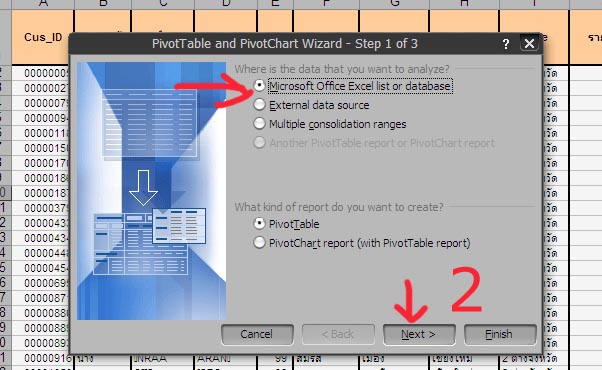Click the cell containing INRAA

click(162, 359)
